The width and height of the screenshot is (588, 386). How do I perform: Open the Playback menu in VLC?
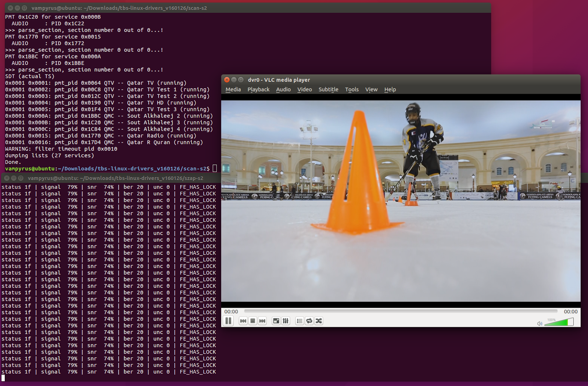pos(258,90)
